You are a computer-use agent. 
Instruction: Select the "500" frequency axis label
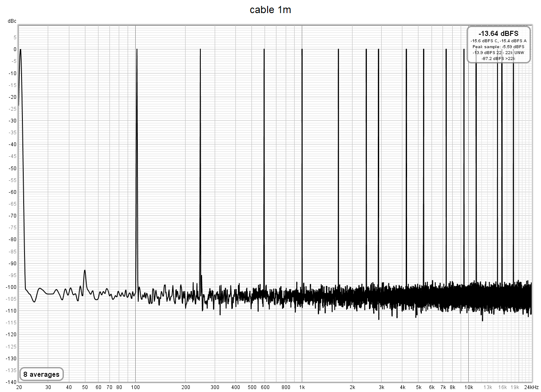click(252, 387)
